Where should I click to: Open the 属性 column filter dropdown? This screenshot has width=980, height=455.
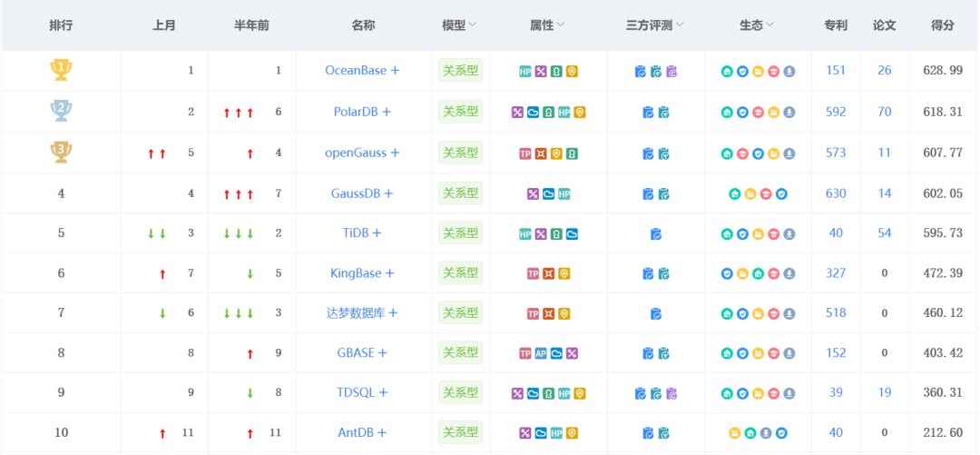pos(561,25)
